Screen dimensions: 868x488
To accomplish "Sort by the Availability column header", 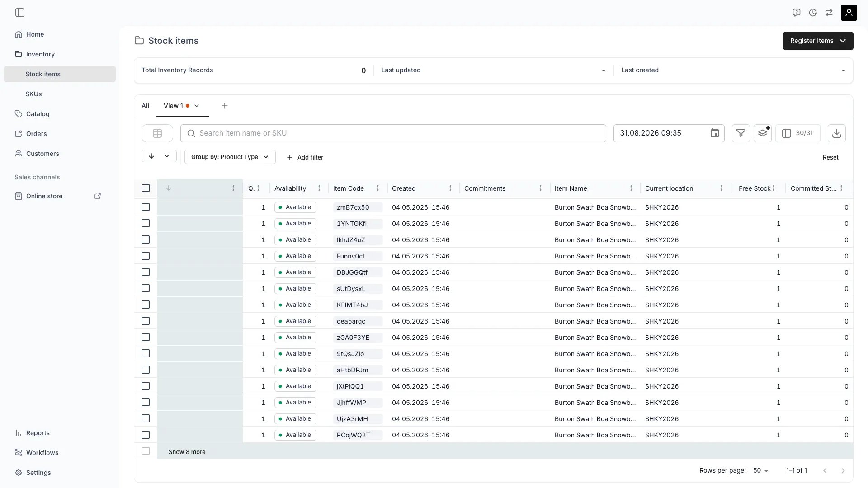I will (290, 188).
